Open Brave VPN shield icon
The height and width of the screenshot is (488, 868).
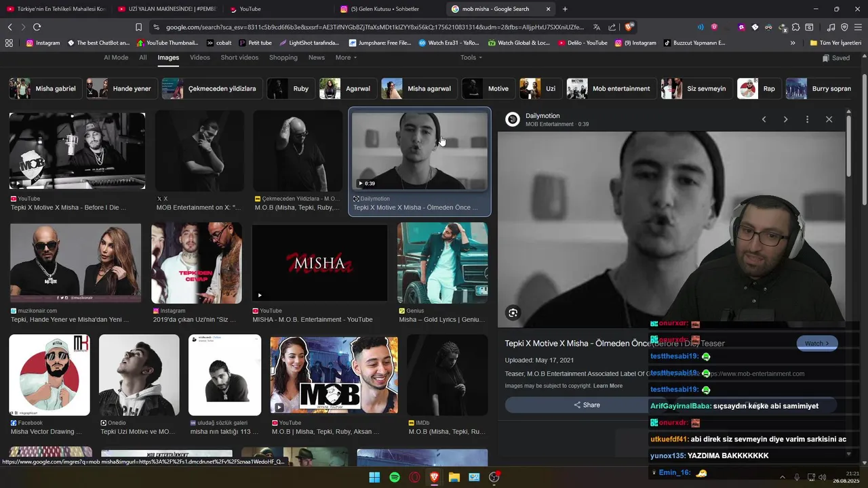pos(844,27)
